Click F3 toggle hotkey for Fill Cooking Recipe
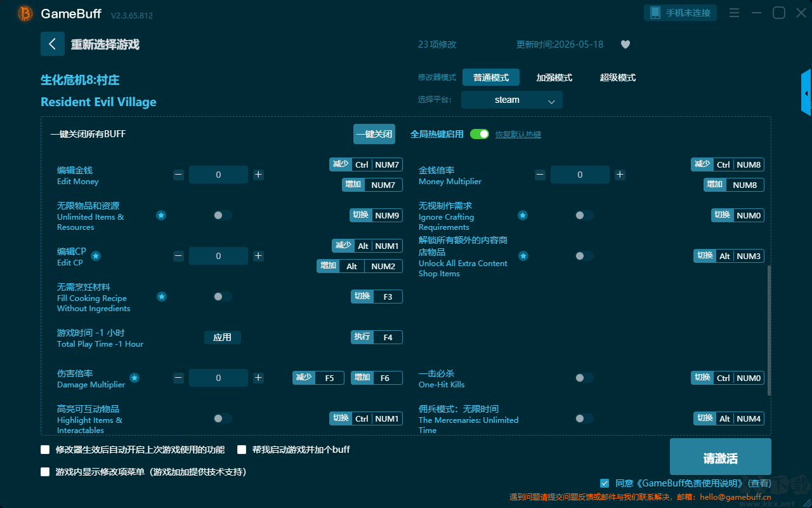This screenshot has width=812, height=508. coord(377,297)
